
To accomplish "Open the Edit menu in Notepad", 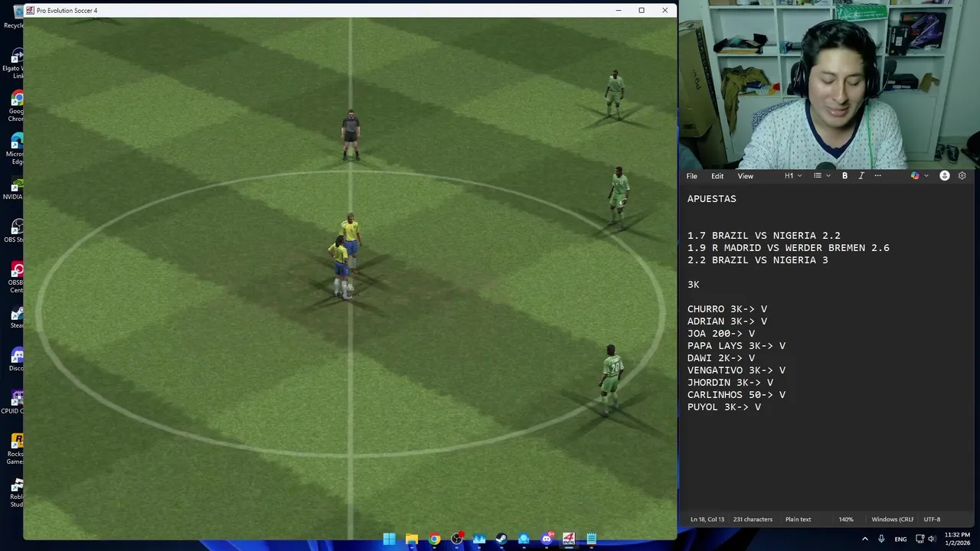I will click(x=717, y=176).
